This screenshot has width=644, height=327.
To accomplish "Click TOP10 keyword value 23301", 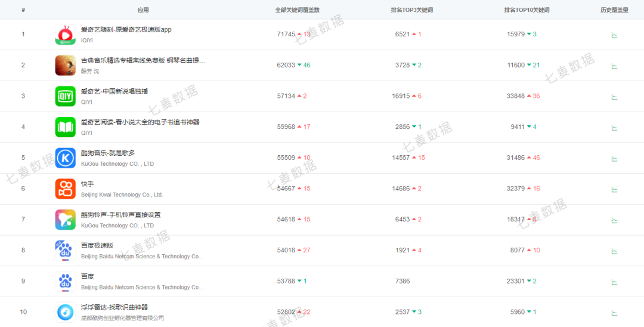I will (516, 281).
